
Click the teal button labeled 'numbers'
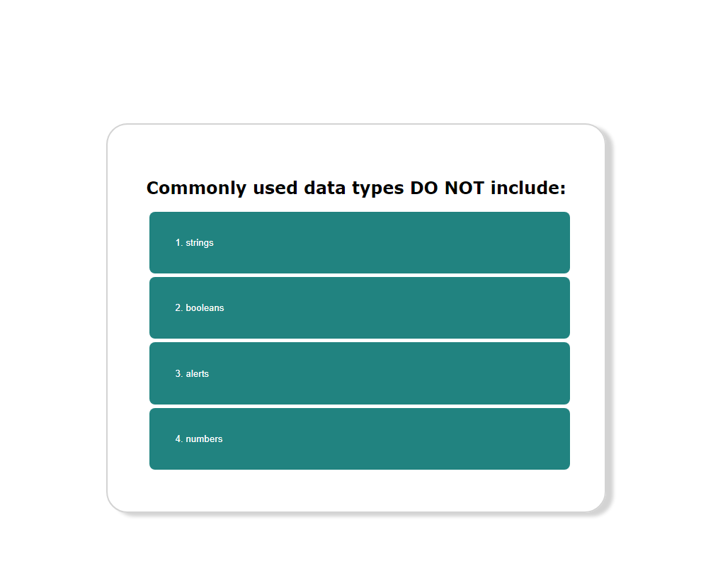coord(359,439)
